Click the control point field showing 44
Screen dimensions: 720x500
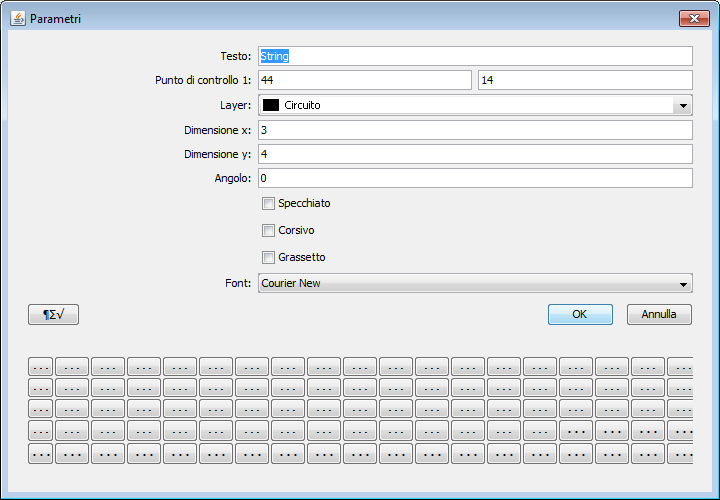point(364,80)
